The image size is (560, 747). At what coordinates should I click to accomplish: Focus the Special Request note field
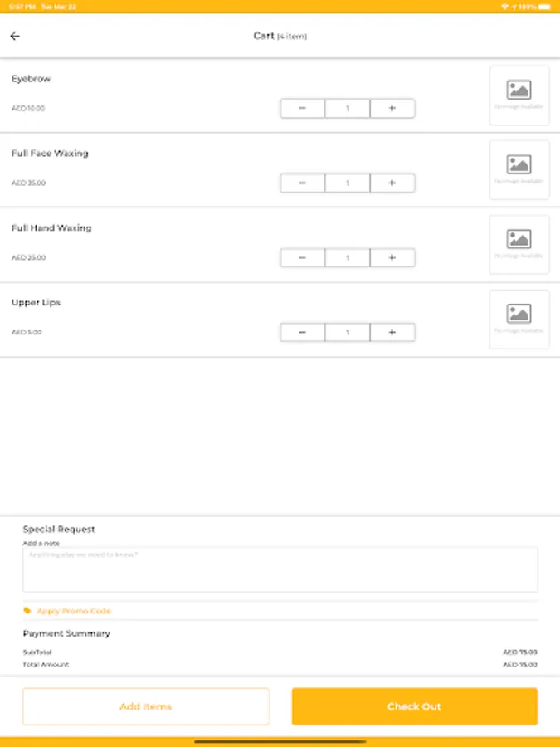280,569
